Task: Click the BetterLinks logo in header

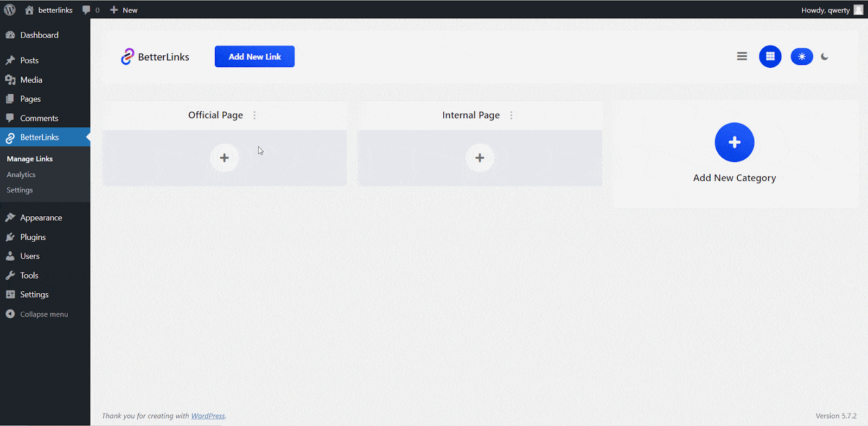Action: 155,57
